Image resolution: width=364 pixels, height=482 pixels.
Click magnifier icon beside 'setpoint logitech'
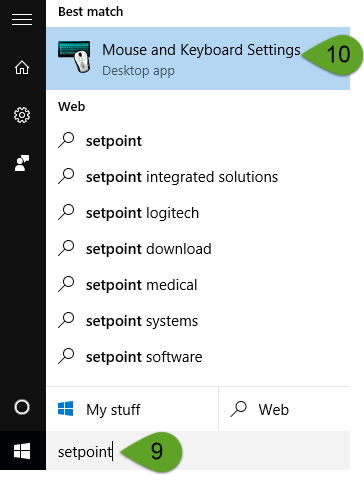pyautogui.click(x=66, y=212)
